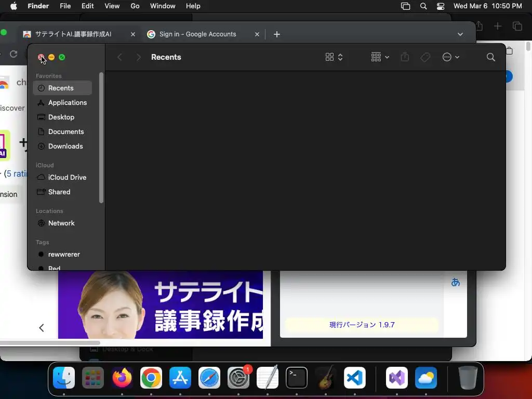The height and width of the screenshot is (399, 532).
Task: Select Desktop in Finder sidebar
Action: tap(62, 117)
